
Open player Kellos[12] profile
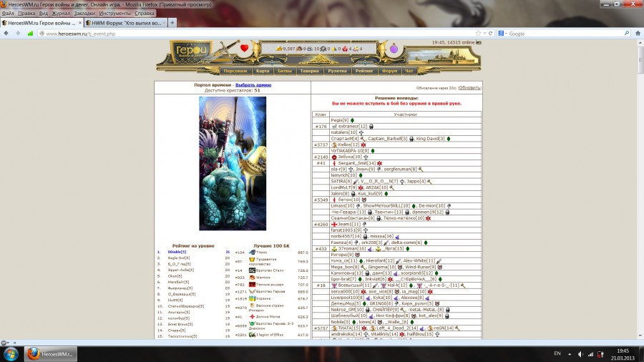coord(348,145)
